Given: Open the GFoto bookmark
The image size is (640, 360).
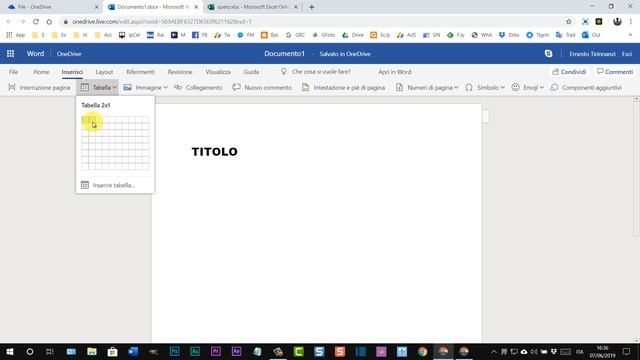Looking at the screenshot, I should [x=324, y=35].
